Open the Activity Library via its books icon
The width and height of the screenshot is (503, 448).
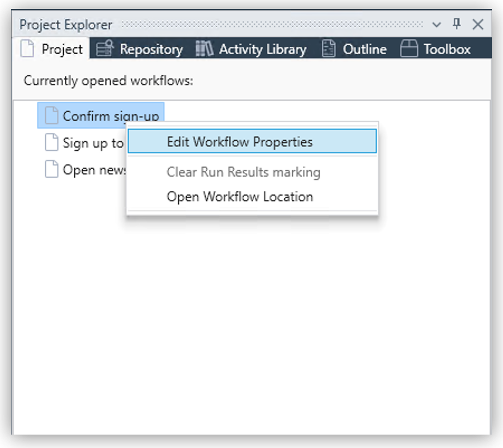[x=205, y=49]
